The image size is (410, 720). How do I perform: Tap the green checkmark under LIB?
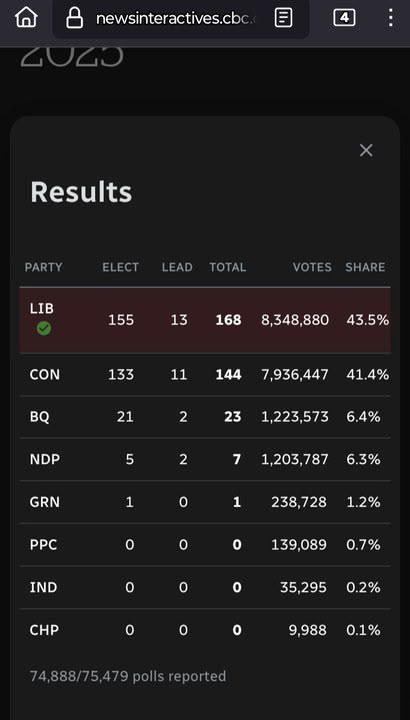[x=44, y=328]
